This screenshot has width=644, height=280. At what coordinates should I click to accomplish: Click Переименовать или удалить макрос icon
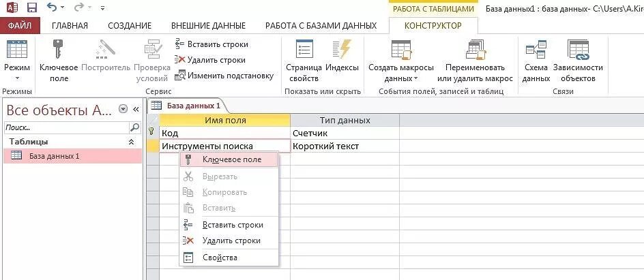(475, 50)
